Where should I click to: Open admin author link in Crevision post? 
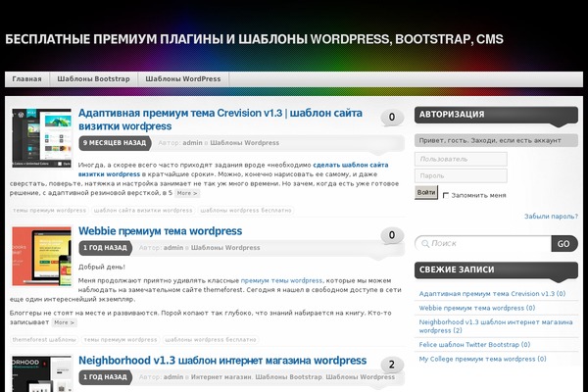tap(192, 143)
